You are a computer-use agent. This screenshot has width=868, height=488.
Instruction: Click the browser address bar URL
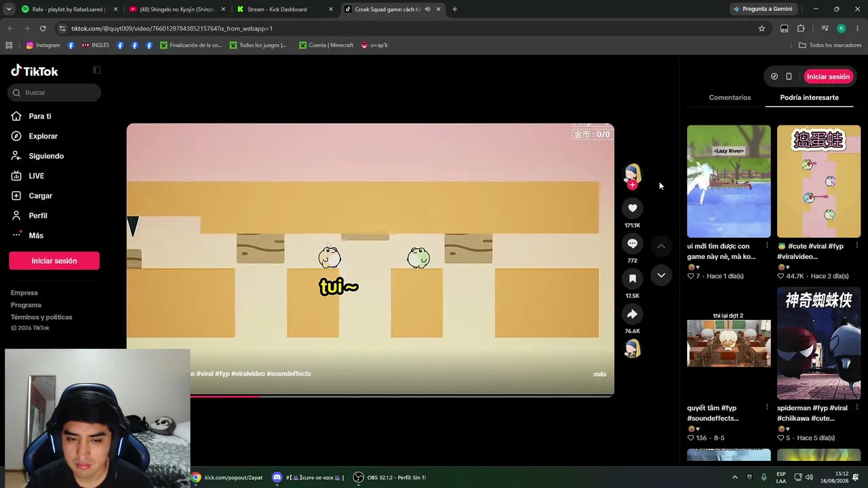coord(172,28)
